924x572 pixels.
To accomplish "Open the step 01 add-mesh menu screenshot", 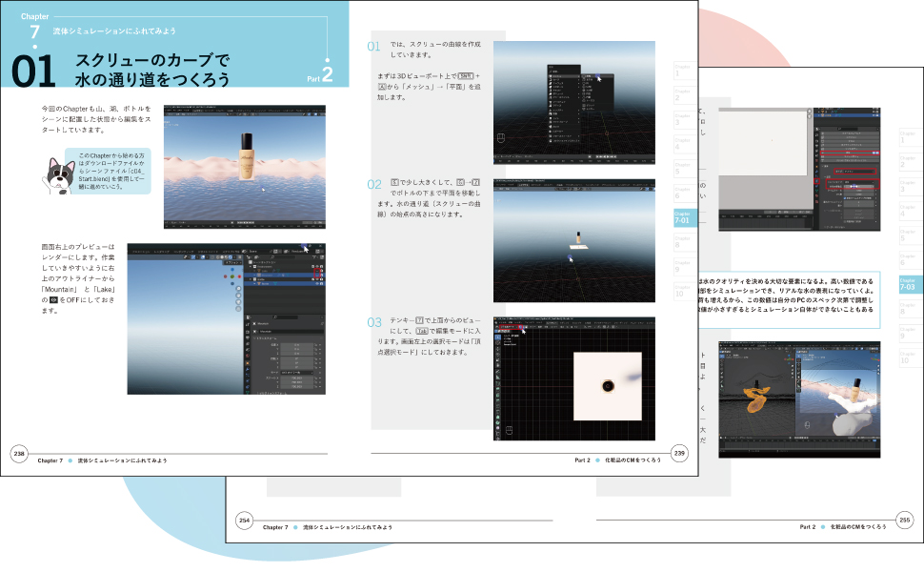I will tap(574, 103).
